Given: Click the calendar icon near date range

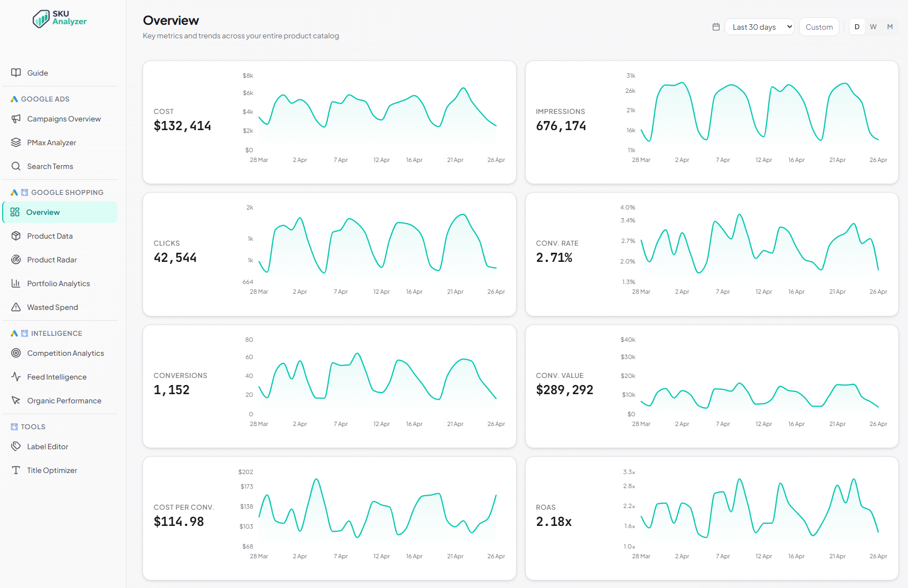Looking at the screenshot, I should [716, 26].
